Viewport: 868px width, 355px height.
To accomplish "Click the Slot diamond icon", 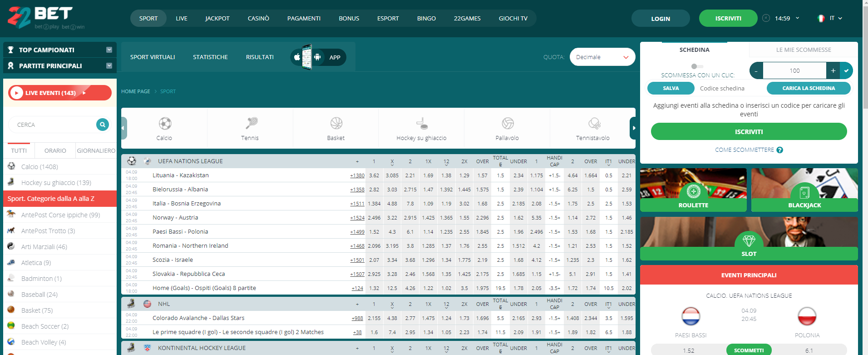I will [749, 240].
